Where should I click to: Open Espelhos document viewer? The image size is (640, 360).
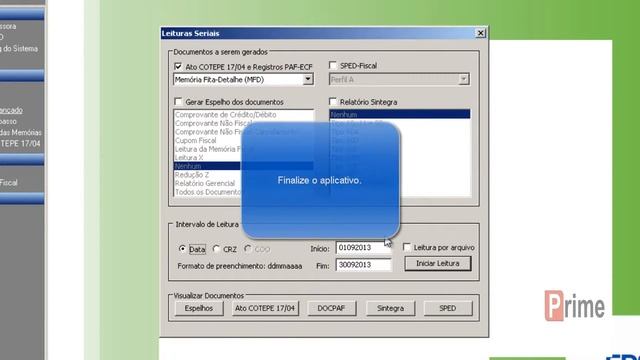199,309
